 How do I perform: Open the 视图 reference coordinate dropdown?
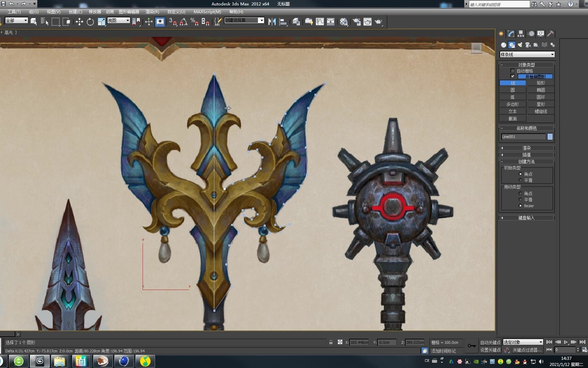(x=118, y=20)
